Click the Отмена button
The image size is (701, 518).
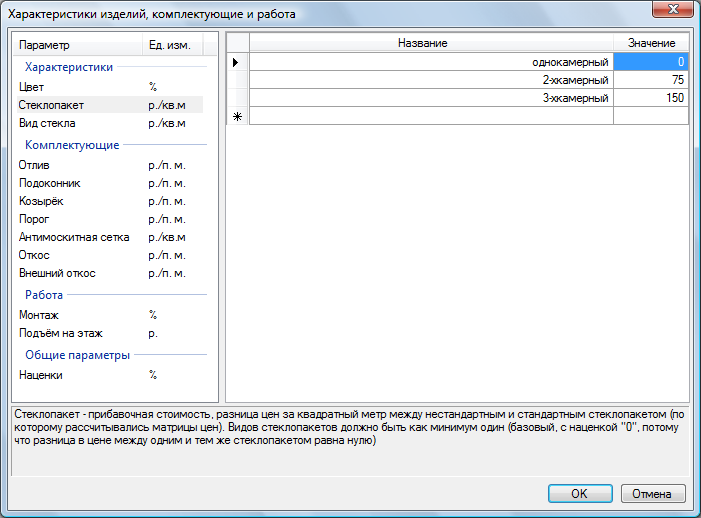tap(653, 493)
